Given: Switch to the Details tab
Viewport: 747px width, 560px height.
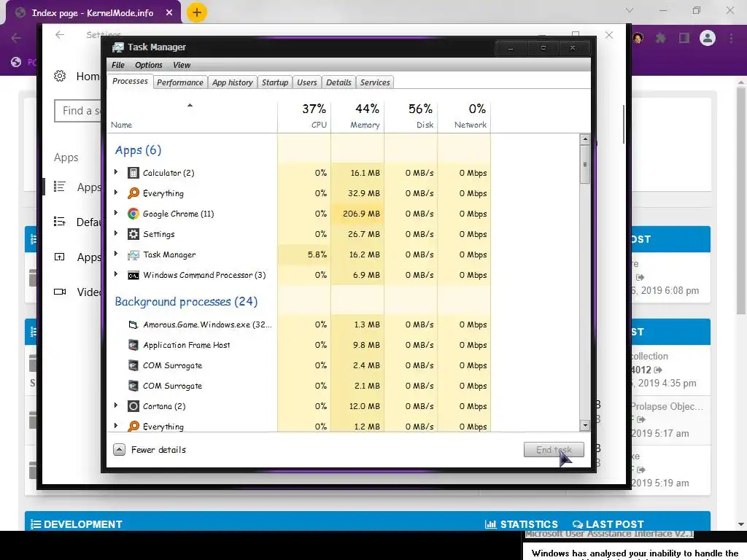Looking at the screenshot, I should tap(338, 82).
